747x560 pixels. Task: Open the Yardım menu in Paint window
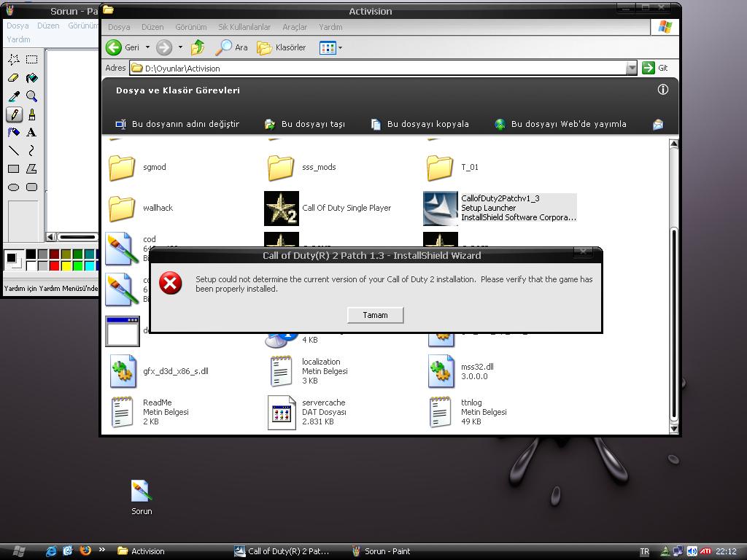pos(18,39)
